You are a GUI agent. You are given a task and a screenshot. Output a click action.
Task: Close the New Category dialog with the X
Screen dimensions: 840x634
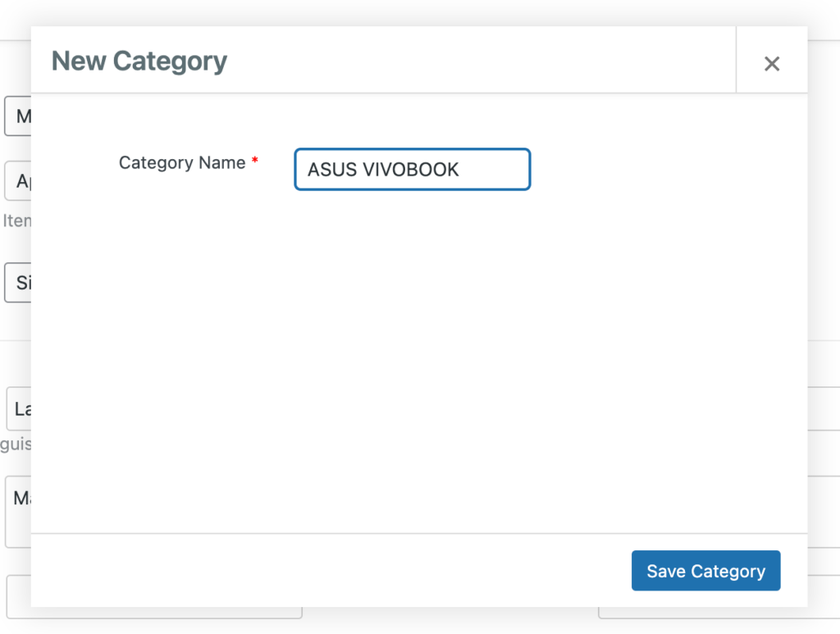pyautogui.click(x=771, y=64)
